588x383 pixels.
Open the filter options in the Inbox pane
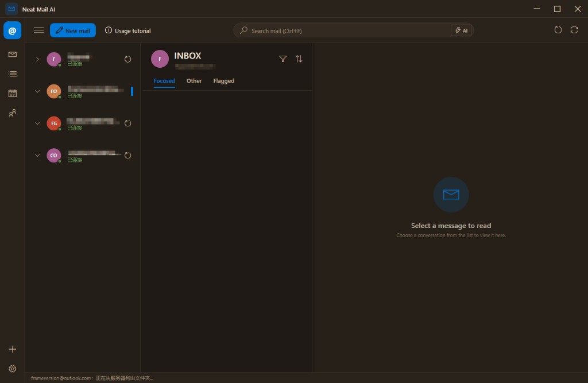283,59
